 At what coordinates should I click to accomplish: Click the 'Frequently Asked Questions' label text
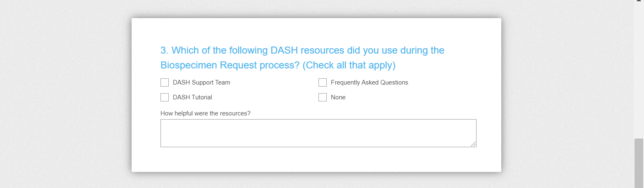(x=369, y=82)
